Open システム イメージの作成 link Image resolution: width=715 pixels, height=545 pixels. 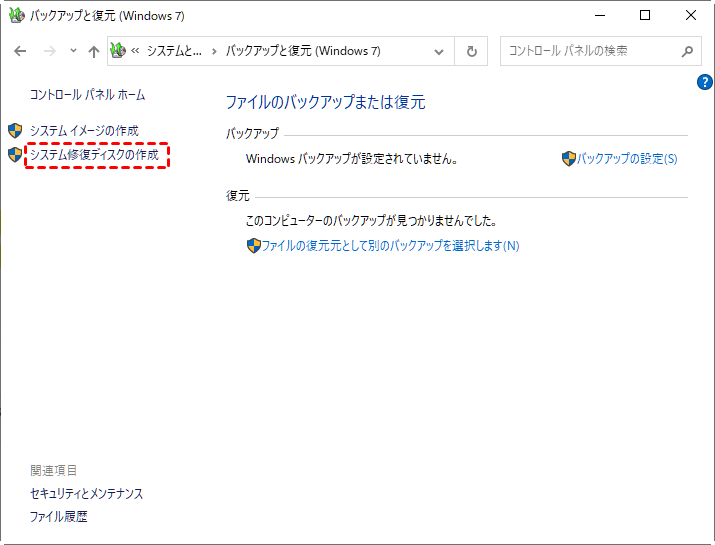84,131
